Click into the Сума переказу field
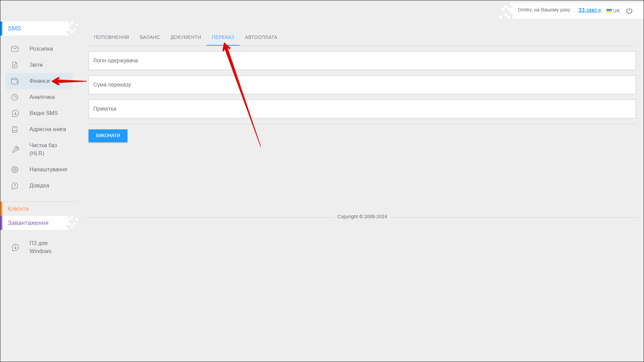 [x=362, y=85]
